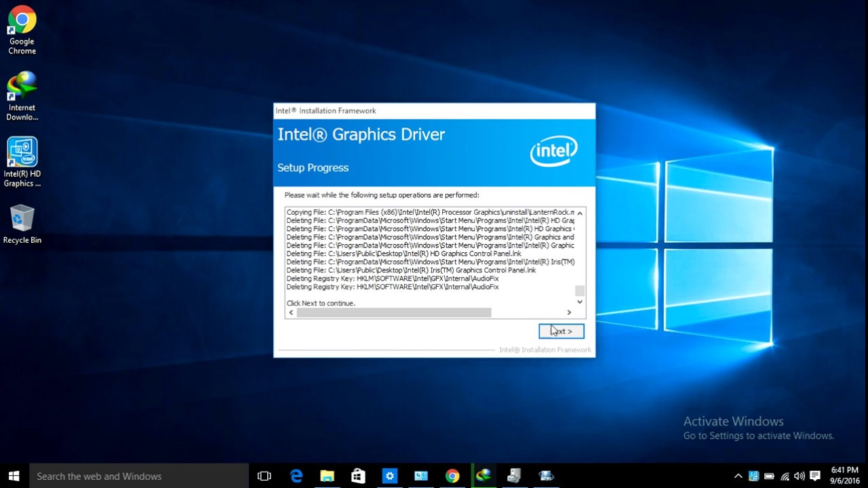Open Google Chrome desktop shortcut
Screen dimensions: 868x488
click(x=22, y=30)
